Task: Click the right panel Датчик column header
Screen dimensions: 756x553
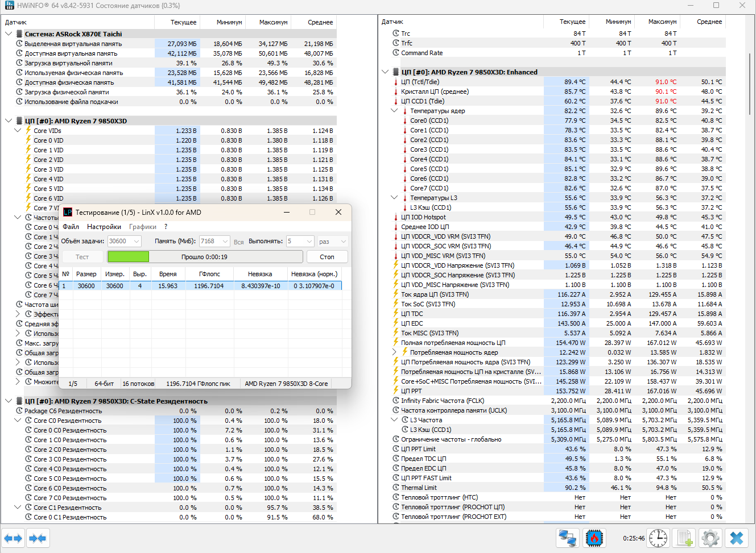Action: click(461, 22)
